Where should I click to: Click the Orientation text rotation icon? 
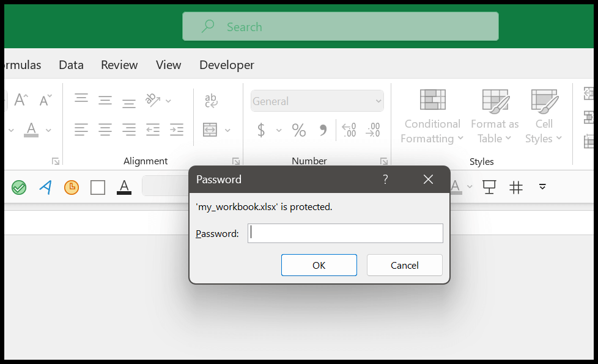coord(153,100)
